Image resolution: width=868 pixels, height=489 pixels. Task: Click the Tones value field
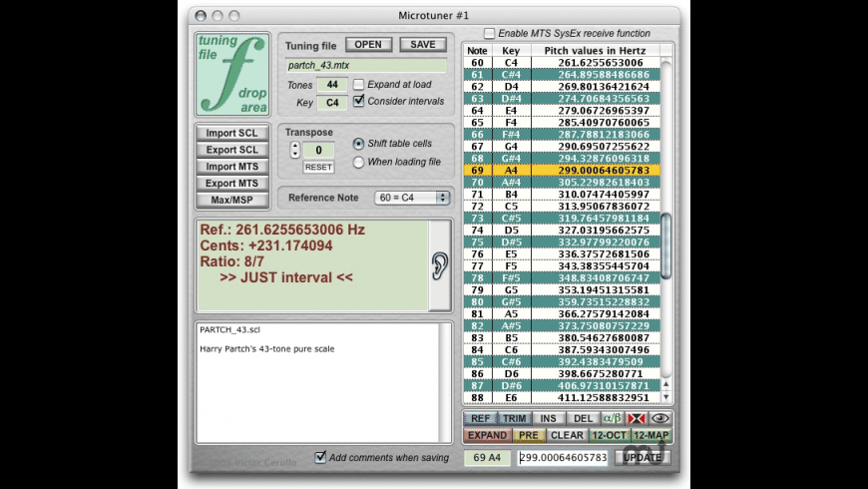coord(332,84)
